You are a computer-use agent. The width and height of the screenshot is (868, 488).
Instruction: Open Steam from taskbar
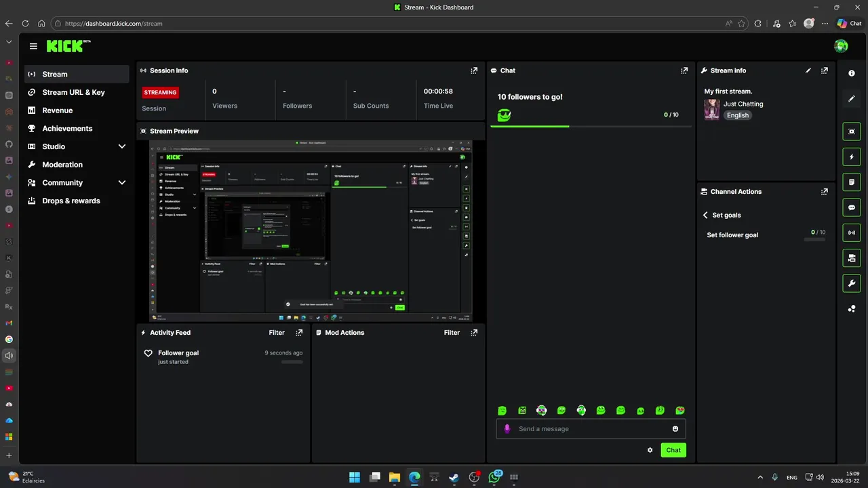coord(454,477)
